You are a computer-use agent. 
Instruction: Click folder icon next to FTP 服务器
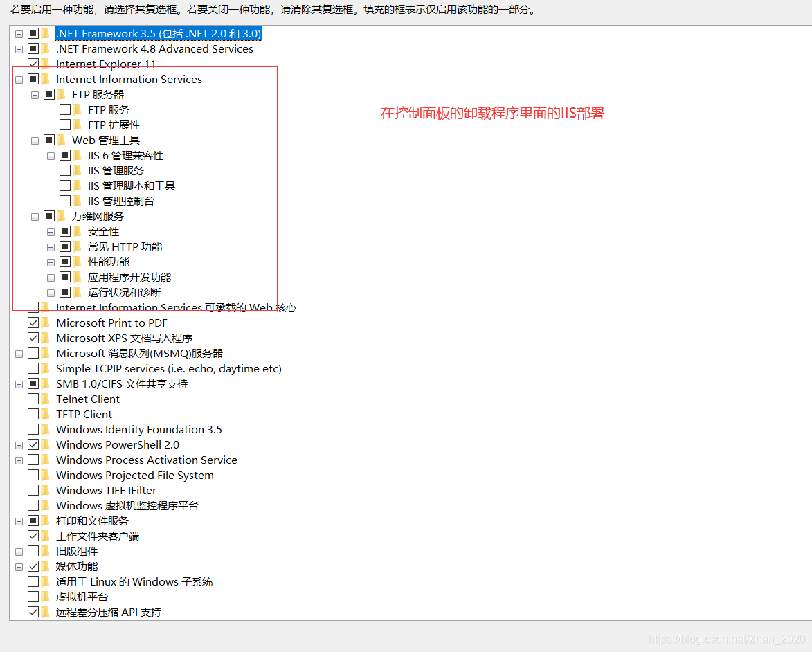click(62, 94)
